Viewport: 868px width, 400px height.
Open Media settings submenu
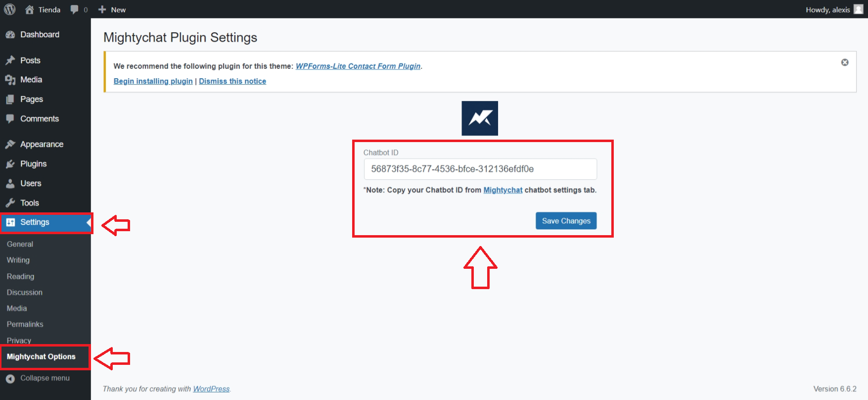pos(17,308)
